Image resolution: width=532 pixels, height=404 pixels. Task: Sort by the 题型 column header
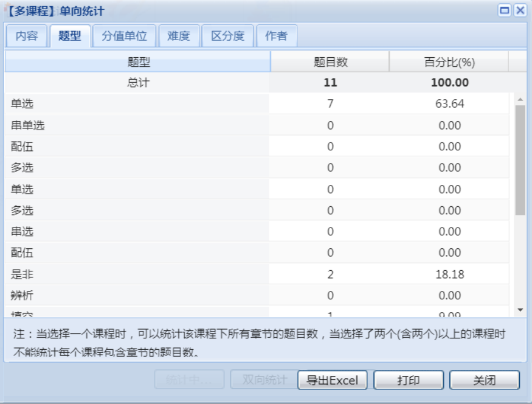tap(138, 62)
